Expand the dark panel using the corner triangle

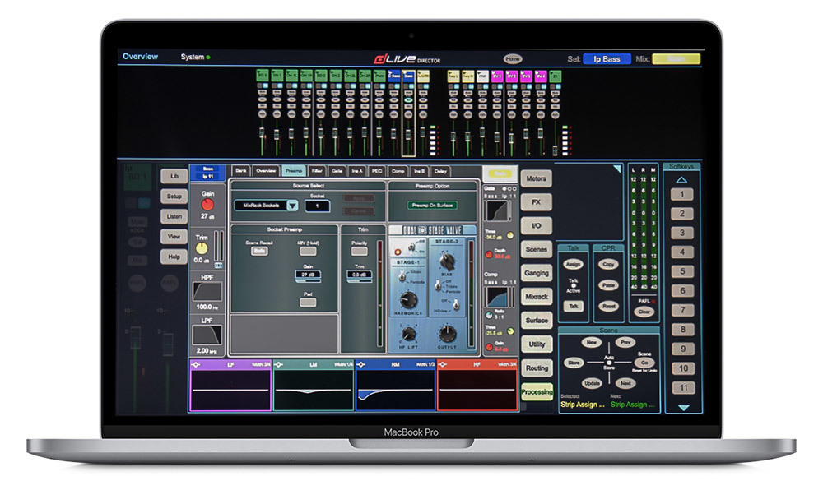[617, 169]
